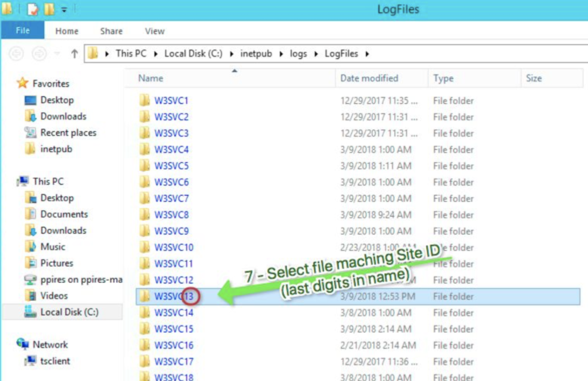The height and width of the screenshot is (381, 588).
Task: Open Music folder icon in This PC
Action: [30, 247]
